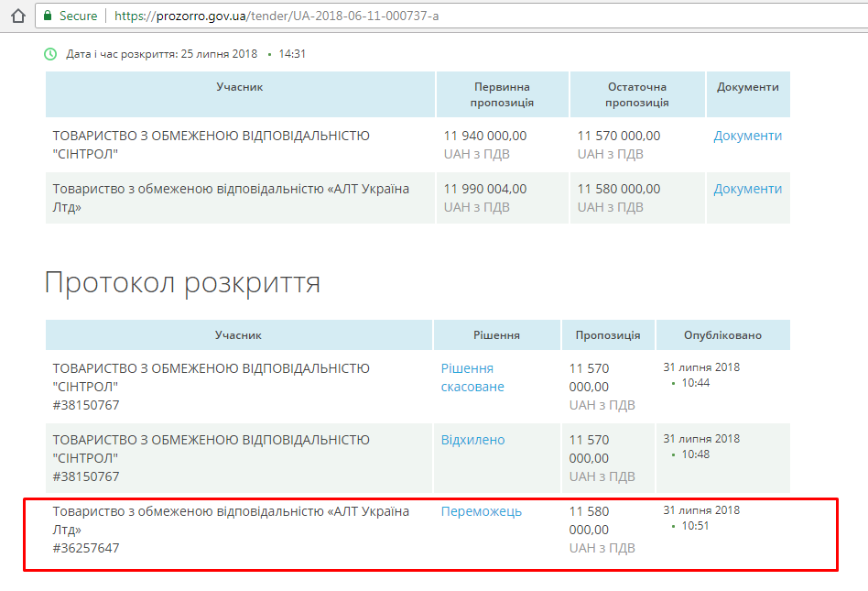Click the 14:31 disclosure time
868x591 pixels.
click(292, 54)
